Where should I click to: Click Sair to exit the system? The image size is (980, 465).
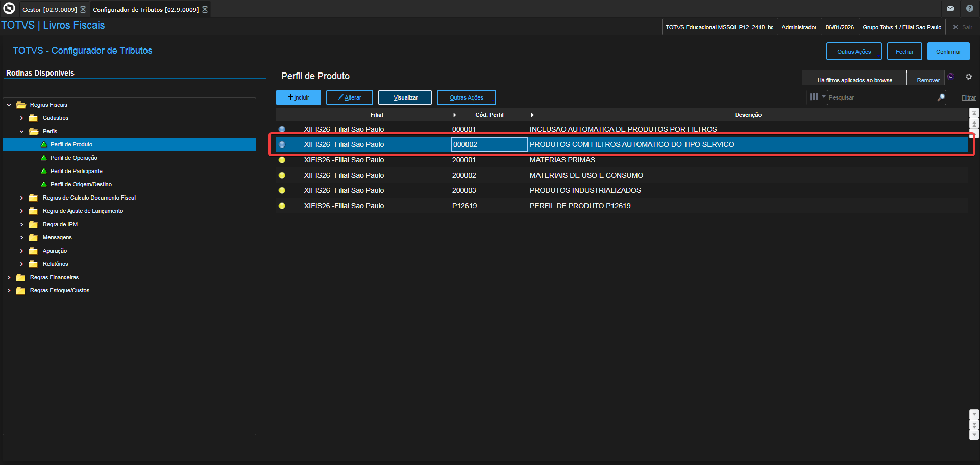963,27
